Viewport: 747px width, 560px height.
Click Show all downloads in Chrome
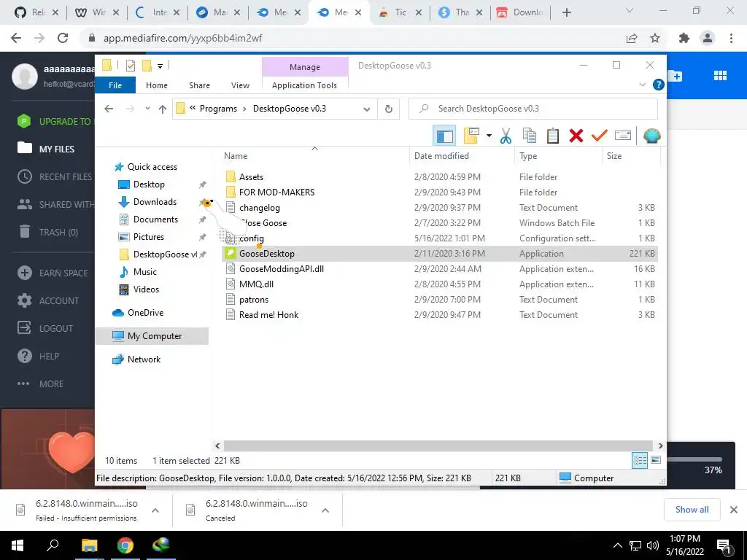(x=692, y=510)
